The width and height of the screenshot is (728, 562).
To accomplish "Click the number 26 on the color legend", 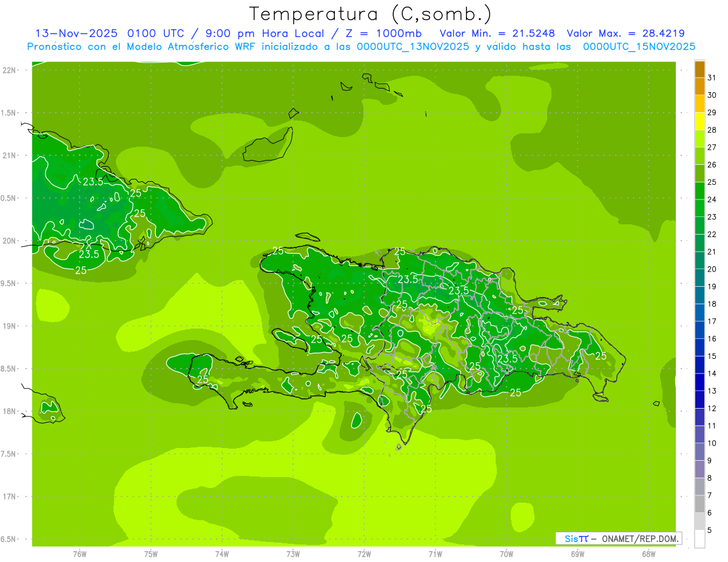I will [x=712, y=165].
